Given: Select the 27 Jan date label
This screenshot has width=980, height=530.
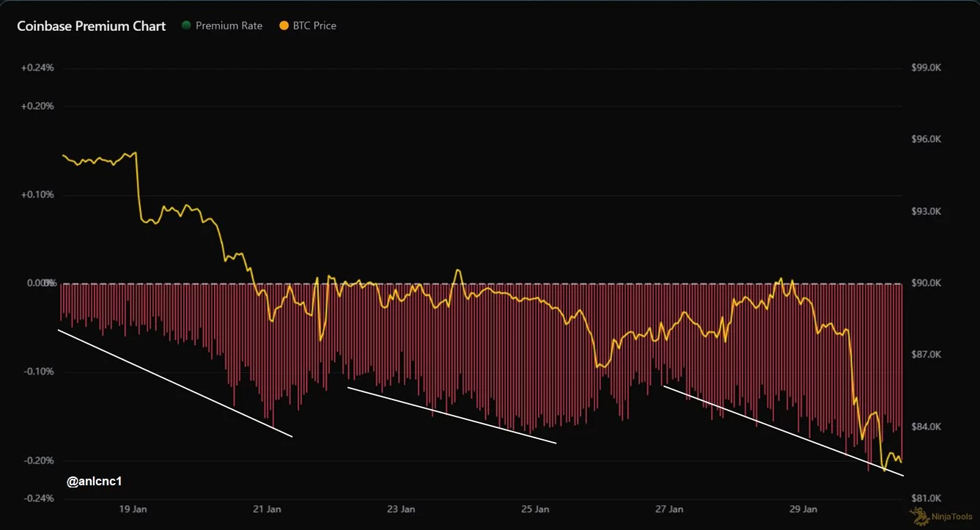Looking at the screenshot, I should (670, 509).
